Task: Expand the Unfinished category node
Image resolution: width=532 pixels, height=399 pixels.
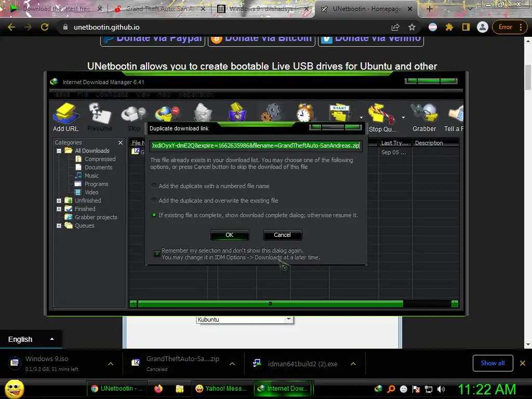Action: pyautogui.click(x=59, y=201)
